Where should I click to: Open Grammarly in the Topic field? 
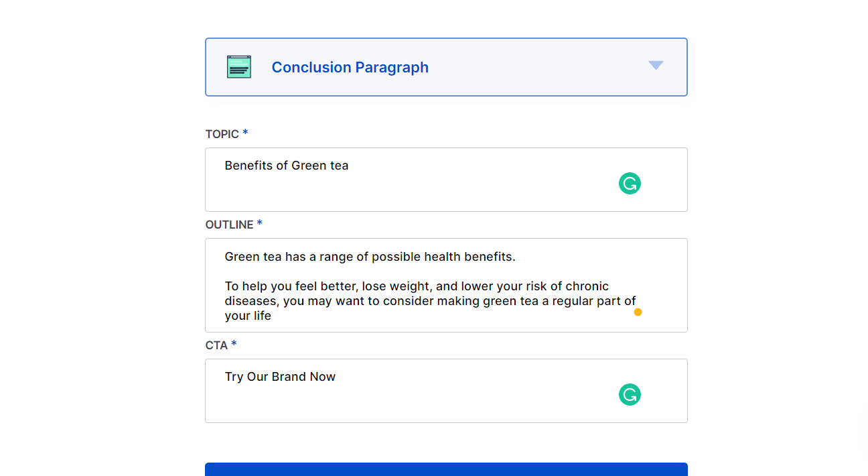pos(630,184)
